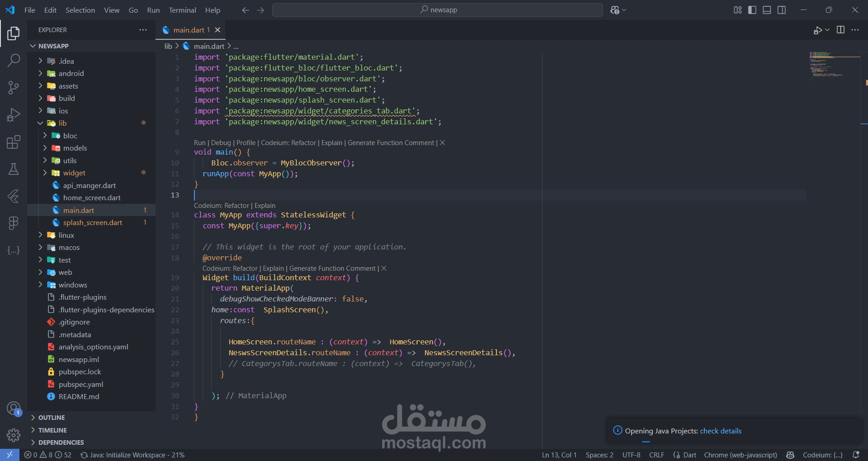Open Run or Debug dropdown arrow
The height and width of the screenshot is (461, 868).
point(827,30)
